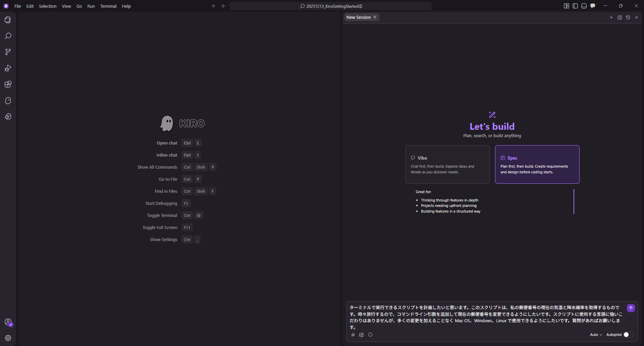The image size is (644, 346).
Task: Toggle the bottom panel layout button
Action: 584,6
